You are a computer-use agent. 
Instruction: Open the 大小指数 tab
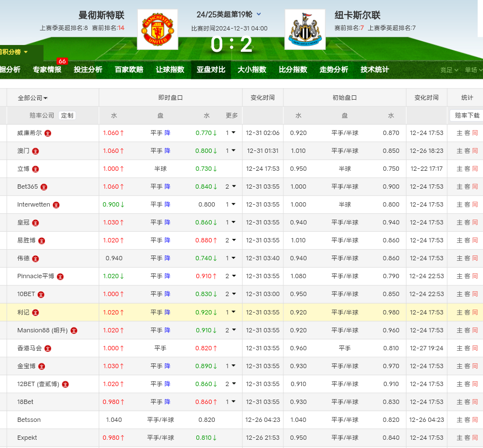click(252, 70)
